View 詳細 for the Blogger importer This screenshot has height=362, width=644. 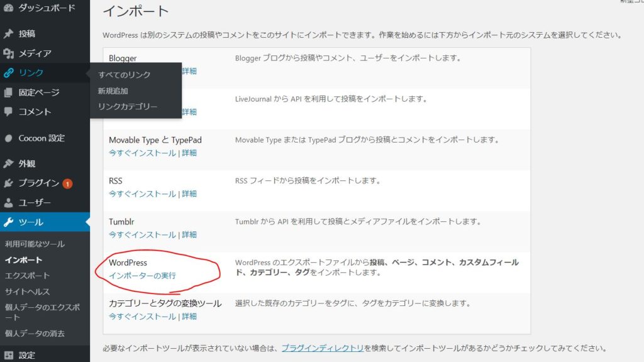tap(189, 71)
